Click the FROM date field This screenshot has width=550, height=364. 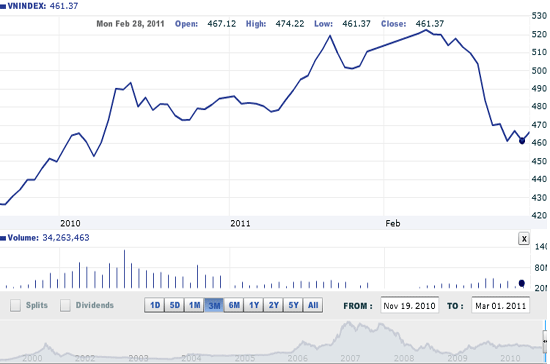[409, 306]
